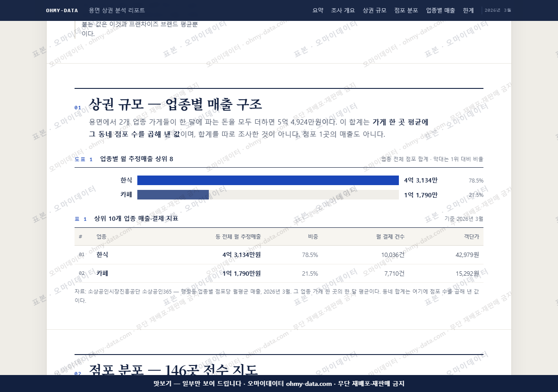This screenshot has height=392, width=558.
Task: Click the 78.5% cell in 한식 table row
Action: pyautogui.click(x=310, y=255)
